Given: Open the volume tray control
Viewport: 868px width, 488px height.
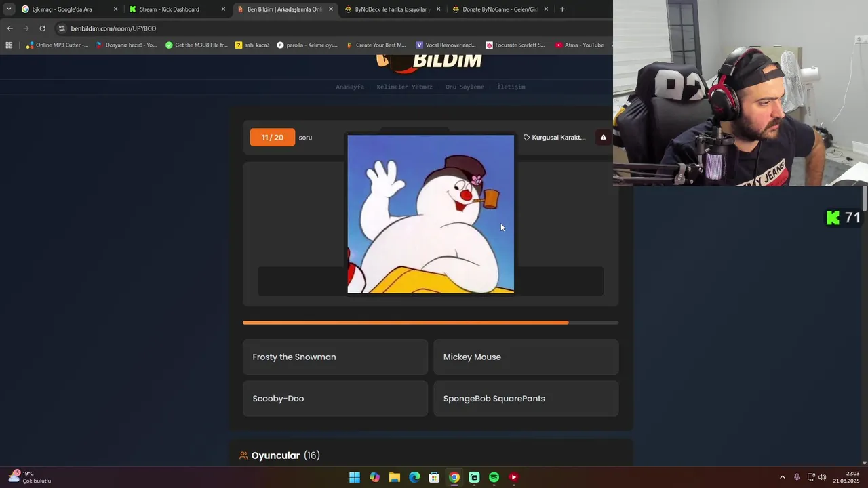Looking at the screenshot, I should point(823,477).
